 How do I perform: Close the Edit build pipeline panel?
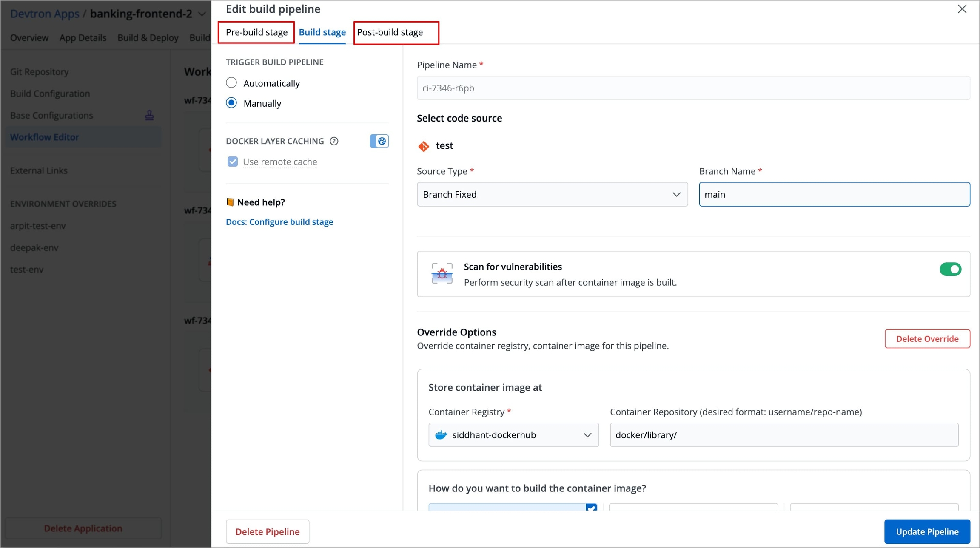tap(962, 9)
